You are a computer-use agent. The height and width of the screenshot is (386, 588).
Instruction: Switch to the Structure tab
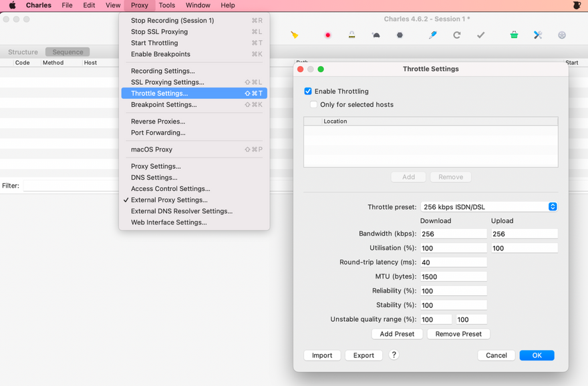point(23,52)
